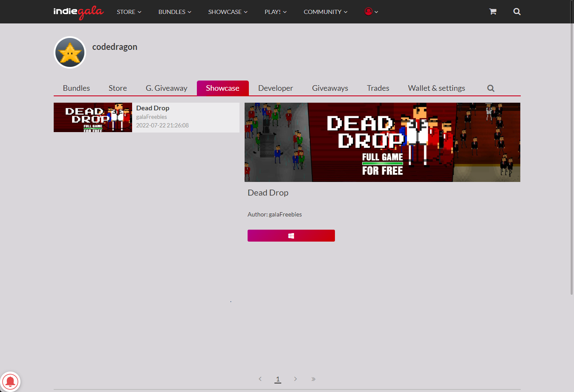Open the Wallet & settings tab
The height and width of the screenshot is (392, 574).
point(436,88)
